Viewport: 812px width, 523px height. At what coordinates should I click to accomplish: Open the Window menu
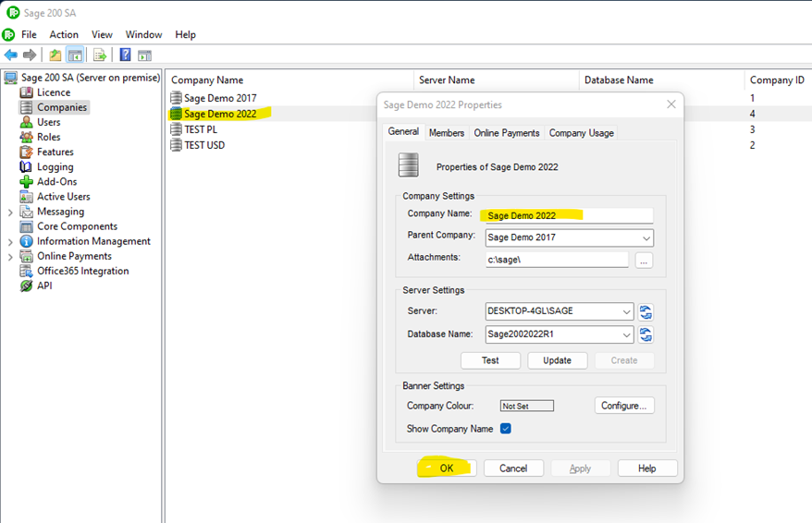tap(143, 35)
